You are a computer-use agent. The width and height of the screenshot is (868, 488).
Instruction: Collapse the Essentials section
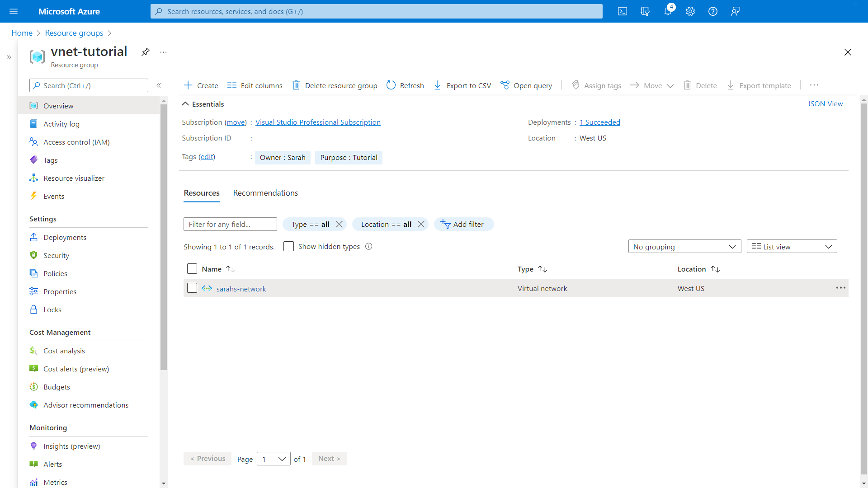pos(185,103)
